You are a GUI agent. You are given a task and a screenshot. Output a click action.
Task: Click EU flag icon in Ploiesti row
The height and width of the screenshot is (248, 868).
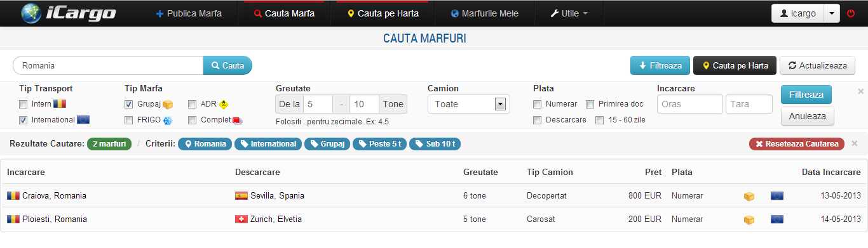pos(776,219)
